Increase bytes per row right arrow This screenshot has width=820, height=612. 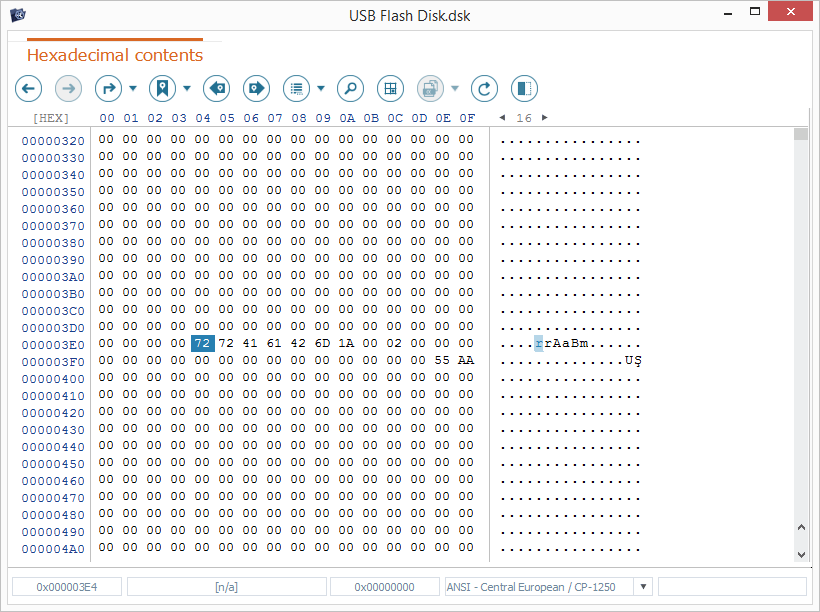pyautogui.click(x=545, y=118)
